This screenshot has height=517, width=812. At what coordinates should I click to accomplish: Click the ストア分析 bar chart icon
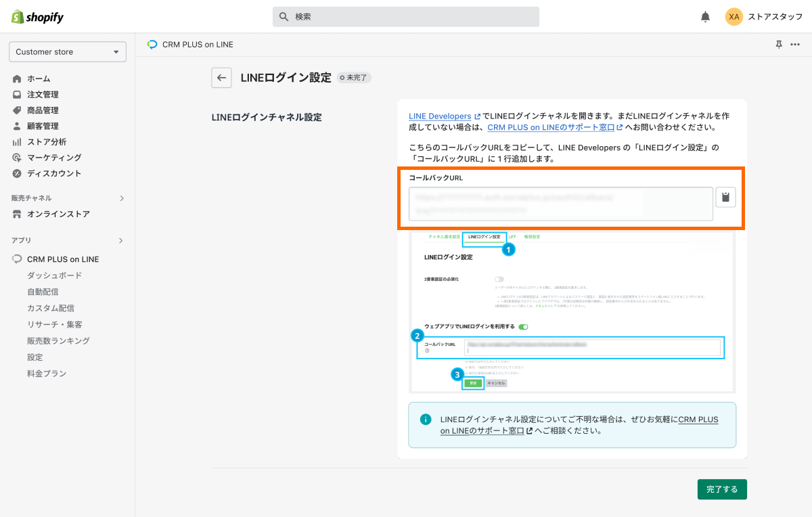(17, 142)
